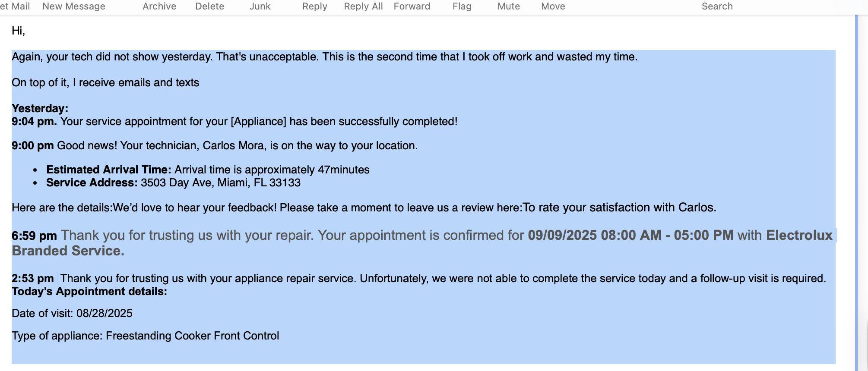Screen dimensions: 868x371
Task: Archive this email
Action: click(159, 6)
